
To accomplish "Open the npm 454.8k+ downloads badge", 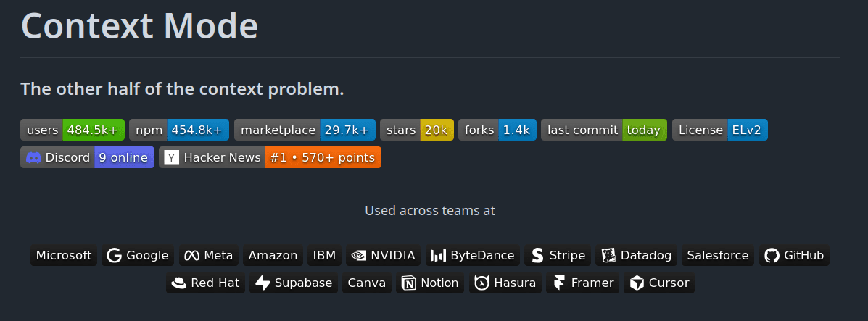I will click(179, 130).
